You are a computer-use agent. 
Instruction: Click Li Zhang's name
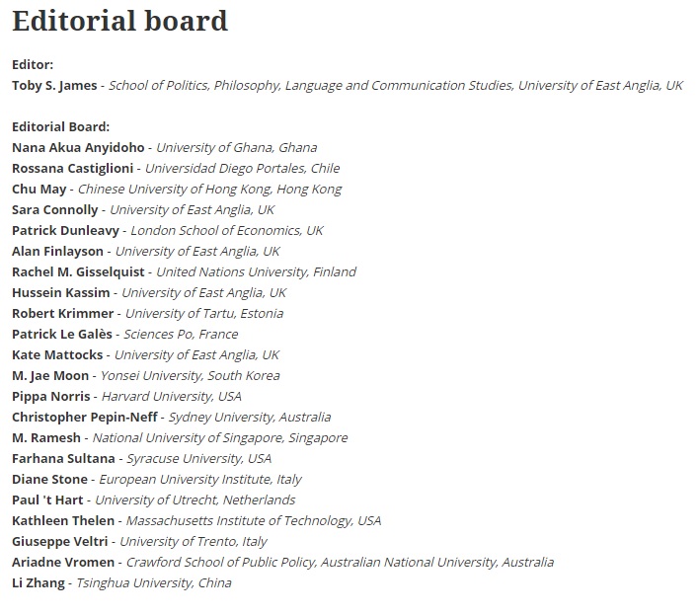coord(39,583)
